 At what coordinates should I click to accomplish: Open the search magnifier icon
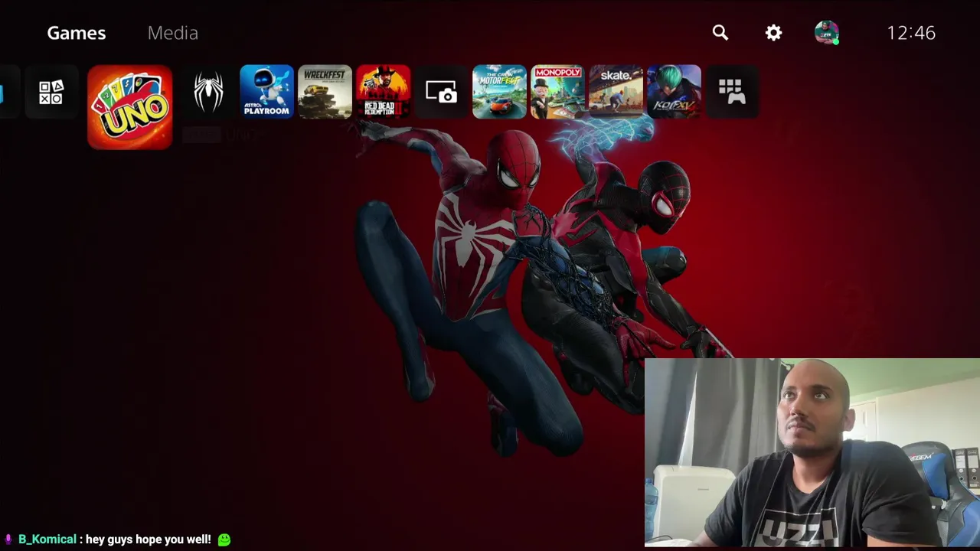point(720,32)
